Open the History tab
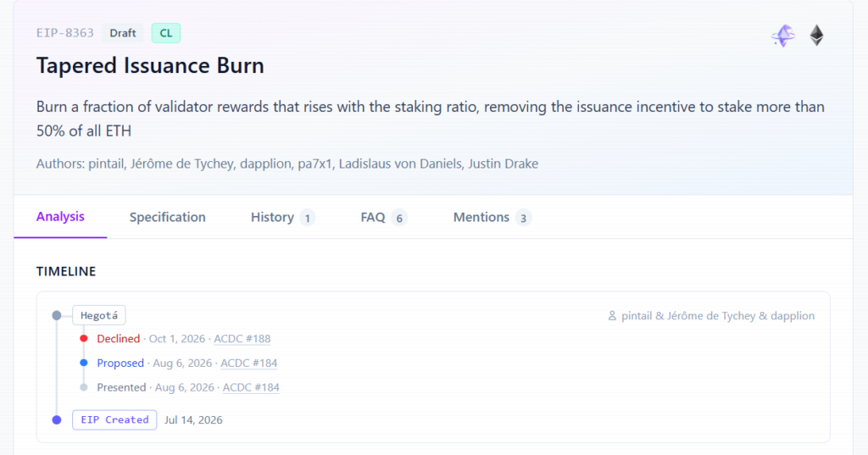This screenshot has width=868, height=455. pyautogui.click(x=283, y=217)
